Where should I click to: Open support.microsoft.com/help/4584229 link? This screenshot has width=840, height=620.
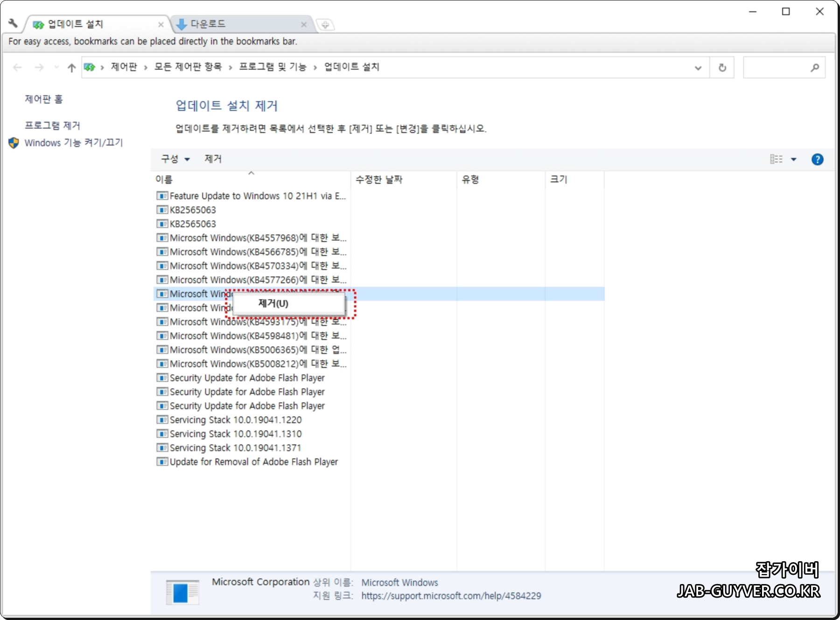(451, 596)
